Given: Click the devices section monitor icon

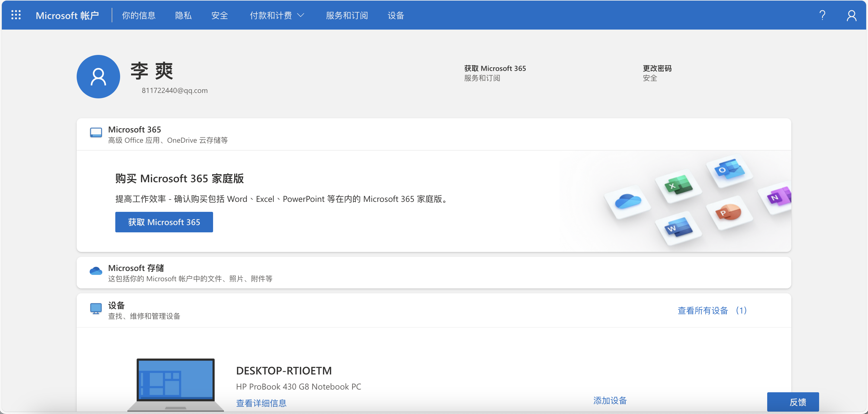Looking at the screenshot, I should 96,308.
